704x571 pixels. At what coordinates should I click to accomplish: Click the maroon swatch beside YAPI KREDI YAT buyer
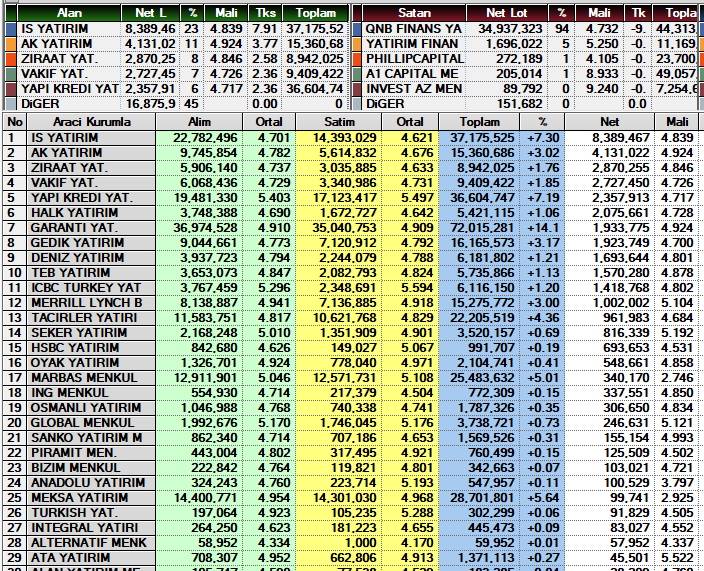click(11, 89)
